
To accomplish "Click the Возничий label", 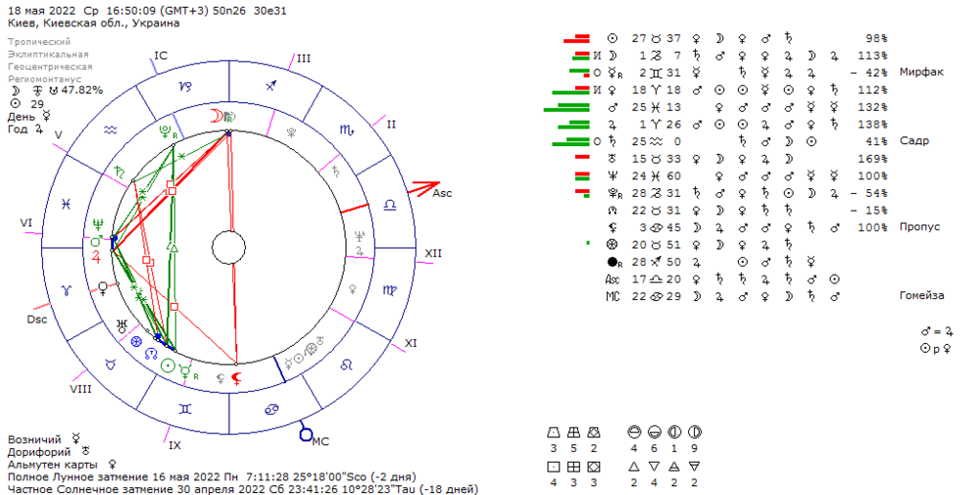I will 34,439.
